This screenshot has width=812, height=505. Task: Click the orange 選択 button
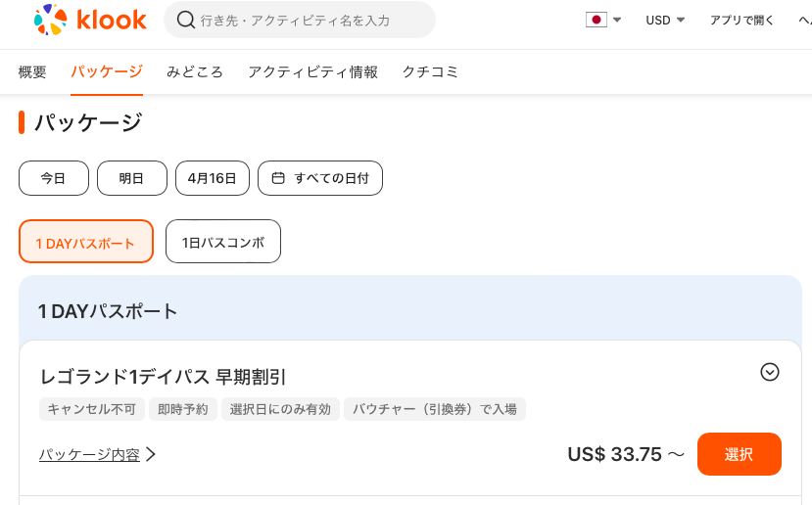[x=739, y=454]
